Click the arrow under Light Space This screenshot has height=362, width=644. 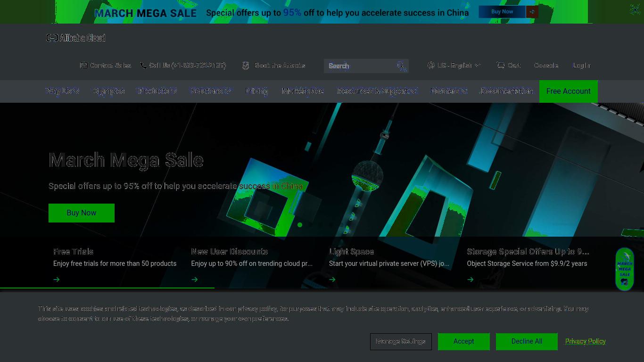coord(332,280)
